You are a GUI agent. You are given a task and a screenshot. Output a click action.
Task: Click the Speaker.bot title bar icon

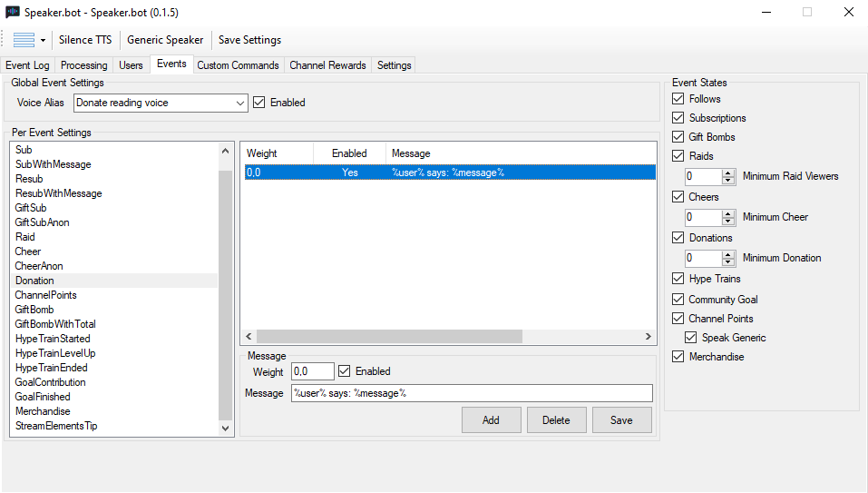(x=14, y=12)
